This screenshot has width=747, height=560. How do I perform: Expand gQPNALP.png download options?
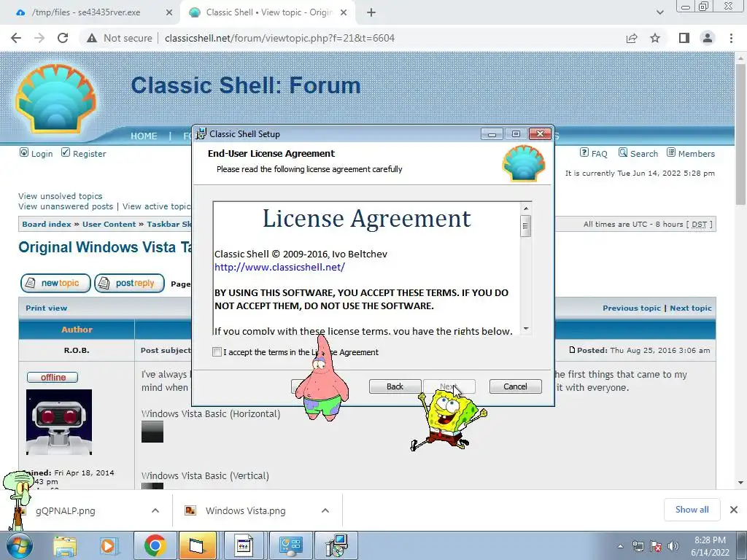coord(155,510)
